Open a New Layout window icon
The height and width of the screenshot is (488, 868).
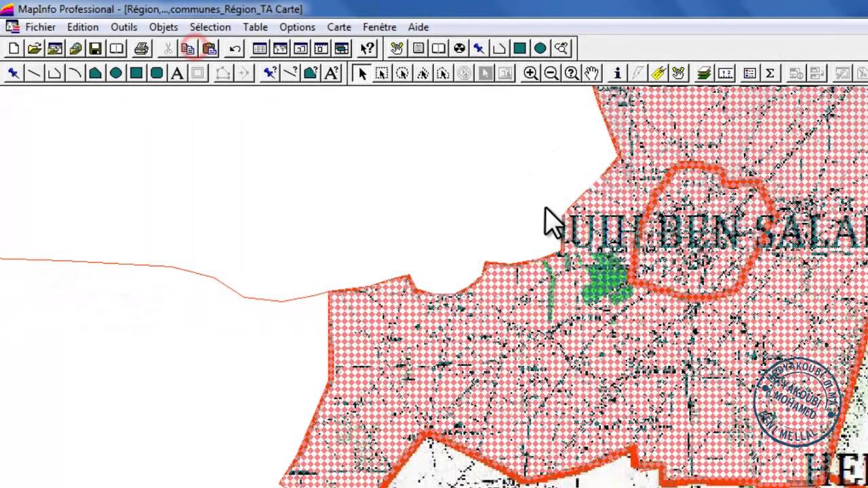click(x=321, y=48)
